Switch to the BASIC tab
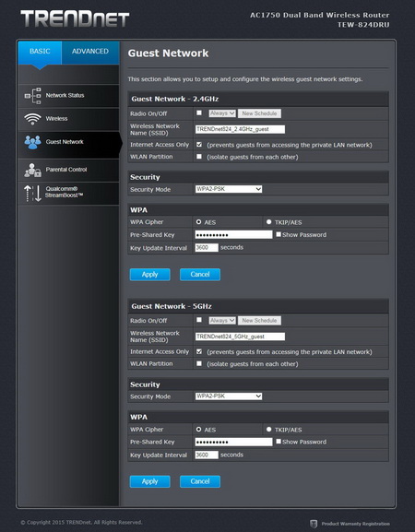This screenshot has height=532, width=415. pos(40,52)
